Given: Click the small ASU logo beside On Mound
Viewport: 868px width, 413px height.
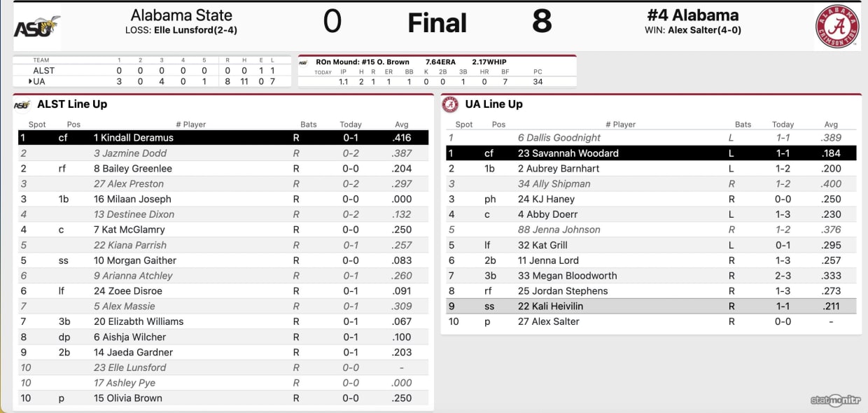Looking at the screenshot, I should 304,62.
